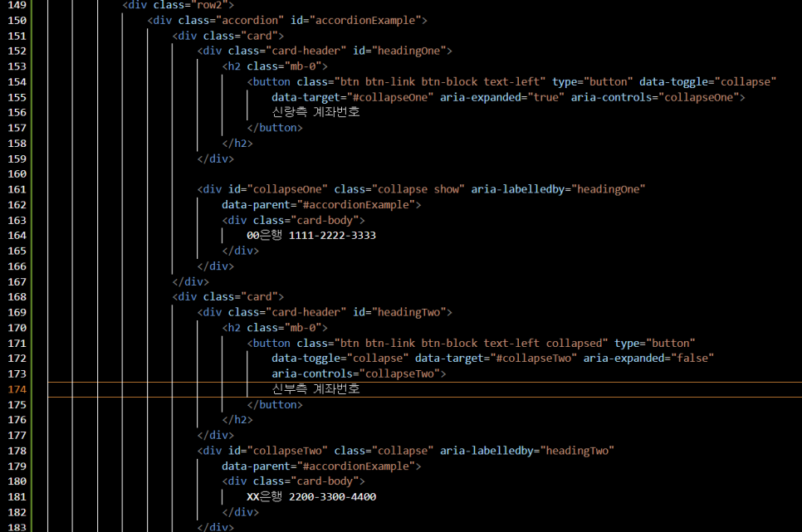The width and height of the screenshot is (802, 532).
Task: Click class value "card-body" on line 180
Action: click(325, 481)
